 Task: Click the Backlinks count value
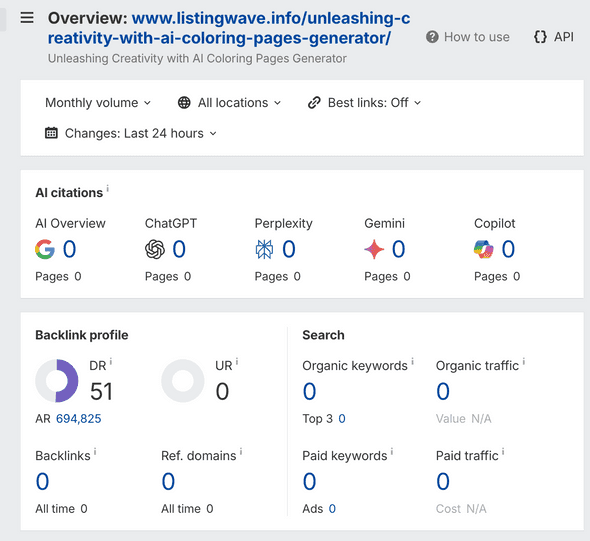point(42,481)
